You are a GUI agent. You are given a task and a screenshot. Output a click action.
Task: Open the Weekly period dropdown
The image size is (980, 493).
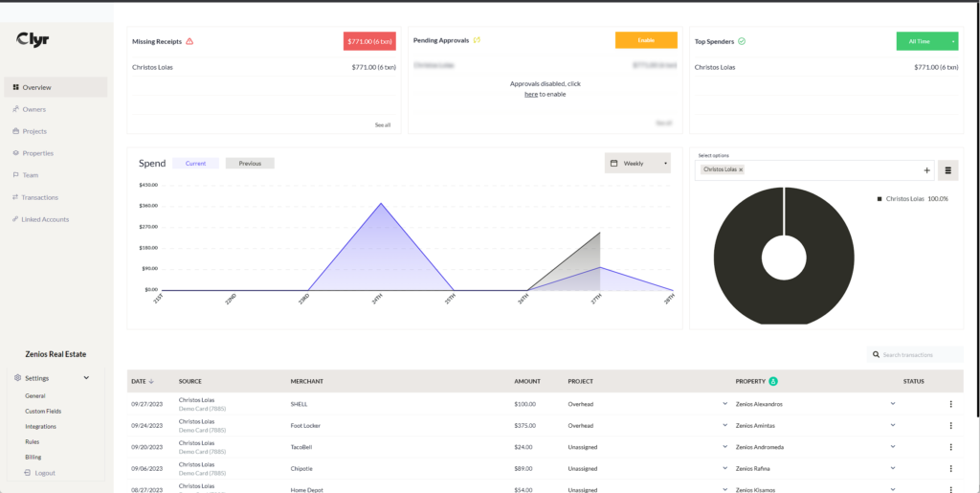point(637,163)
